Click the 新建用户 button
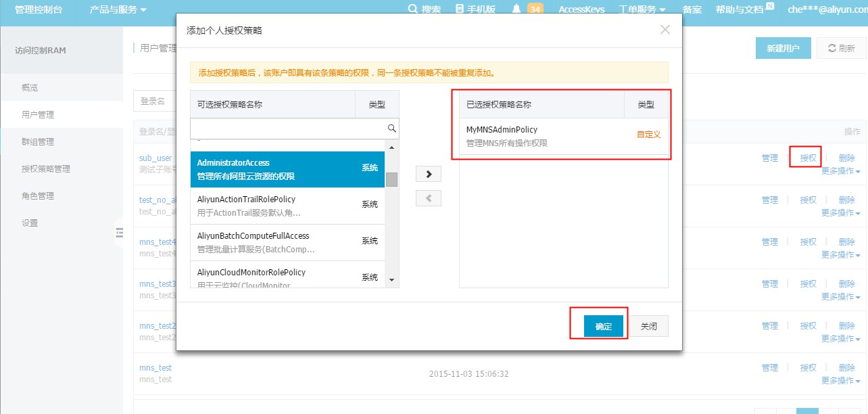Viewport: 868px width, 414px height. [783, 49]
